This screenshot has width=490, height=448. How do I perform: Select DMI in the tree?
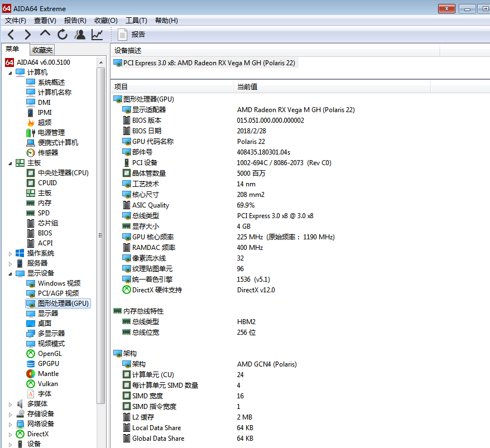(x=44, y=103)
